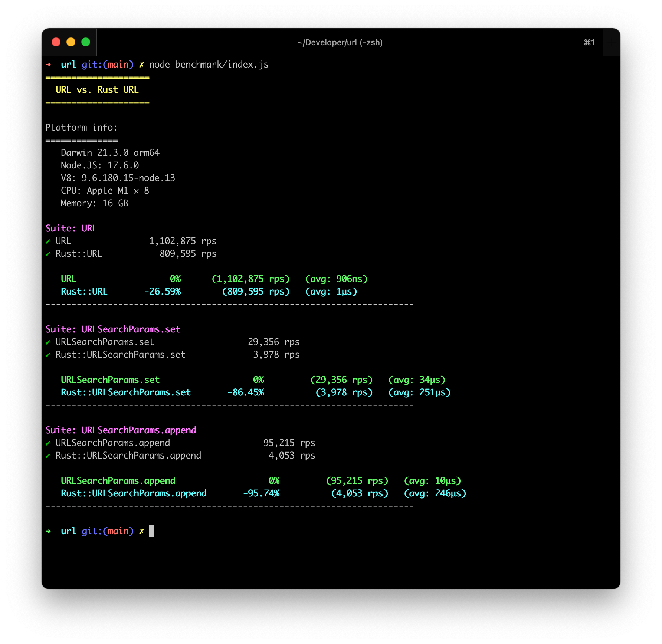662x644 pixels.
Task: Click the checkmark beside URLSearchParams.append result
Action: 48,443
